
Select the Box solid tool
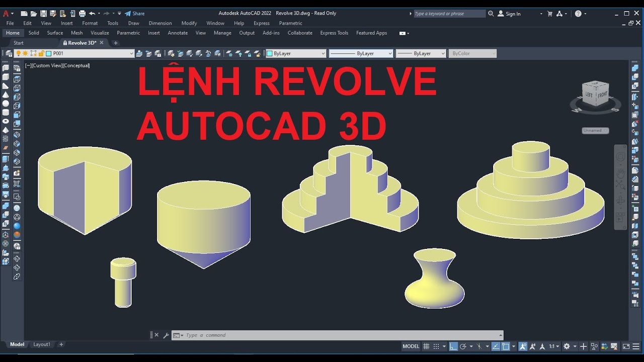point(6,77)
